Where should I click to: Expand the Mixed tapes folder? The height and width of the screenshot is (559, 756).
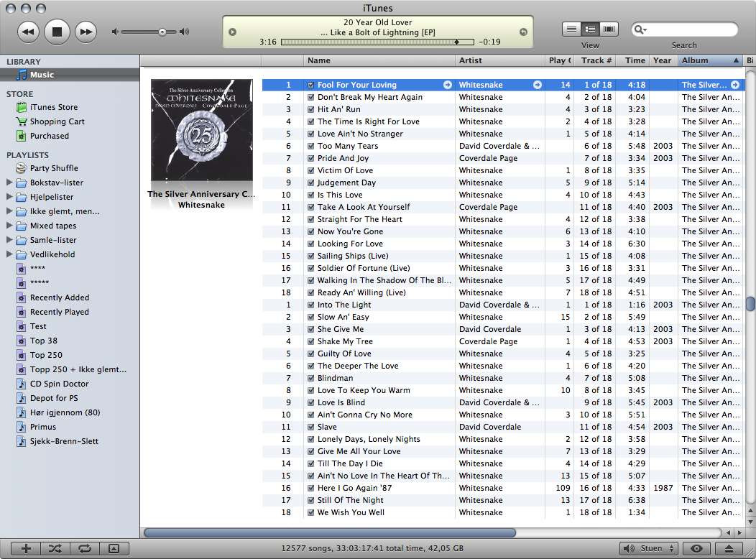click(x=9, y=225)
